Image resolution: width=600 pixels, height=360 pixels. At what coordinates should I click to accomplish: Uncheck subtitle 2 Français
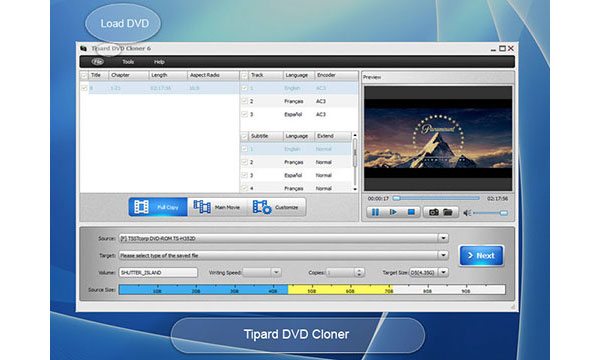click(x=244, y=162)
